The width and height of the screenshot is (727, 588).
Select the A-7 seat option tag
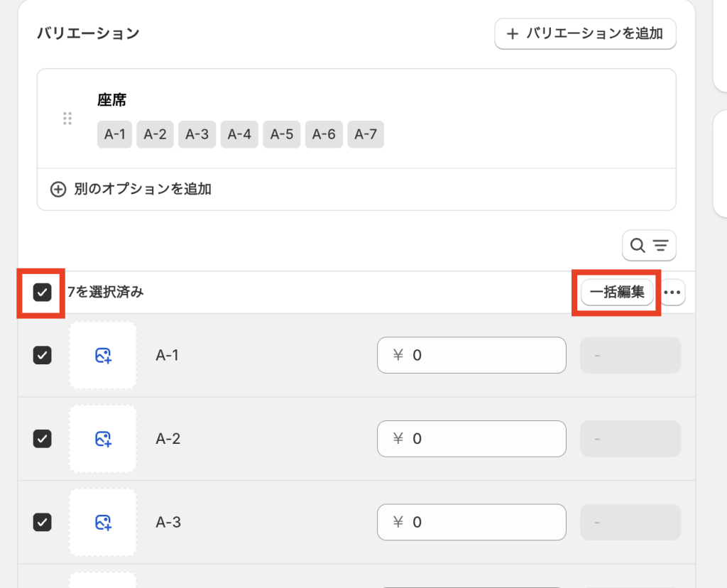366,134
